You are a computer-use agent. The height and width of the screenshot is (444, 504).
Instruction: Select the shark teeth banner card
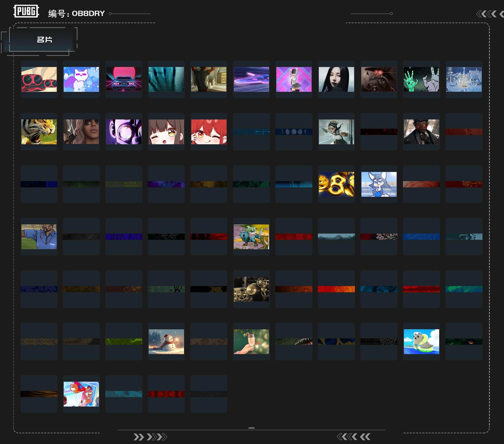[x=294, y=341]
